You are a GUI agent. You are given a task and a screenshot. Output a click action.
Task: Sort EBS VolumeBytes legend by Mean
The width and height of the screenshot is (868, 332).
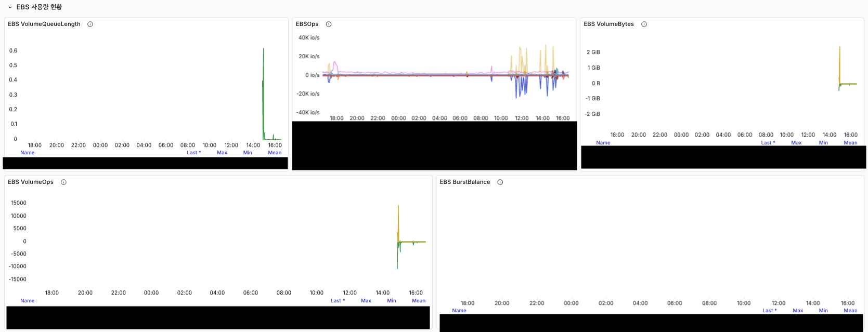pyautogui.click(x=850, y=143)
